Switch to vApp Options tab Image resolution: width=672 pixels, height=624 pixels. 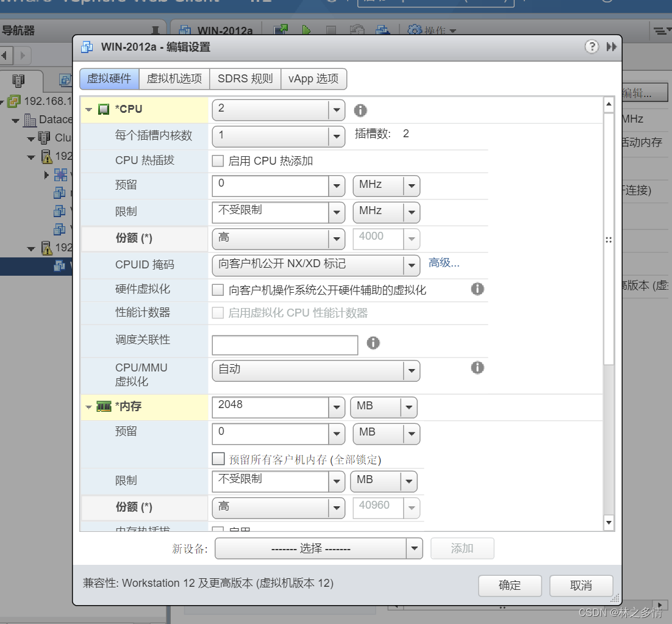(313, 79)
